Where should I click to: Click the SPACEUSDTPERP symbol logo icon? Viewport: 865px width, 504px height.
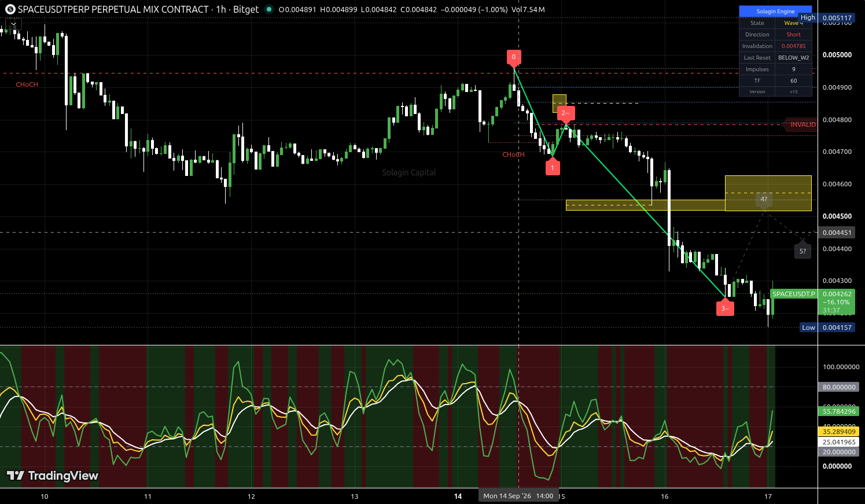coord(10,9)
